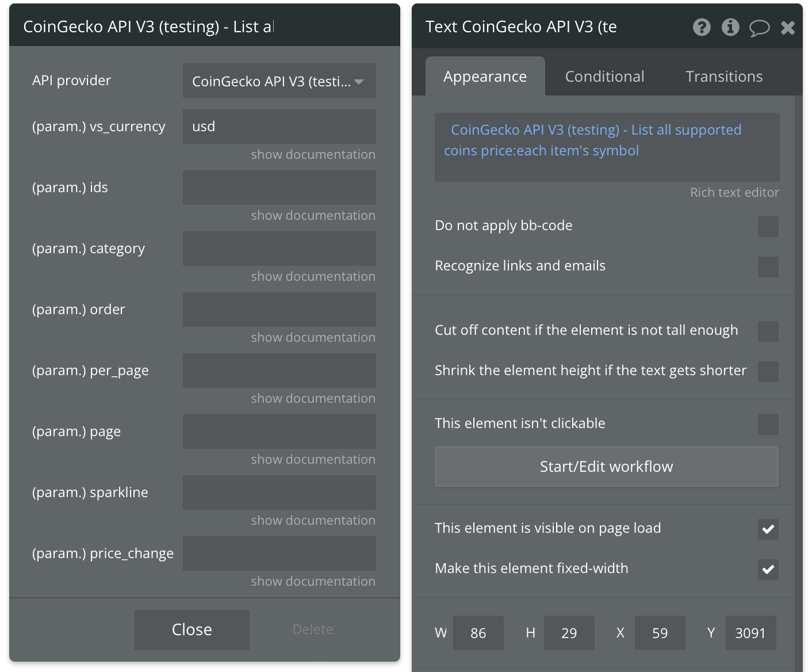Switch to the Conditional tab
The height and width of the screenshot is (672, 812).
click(x=604, y=76)
